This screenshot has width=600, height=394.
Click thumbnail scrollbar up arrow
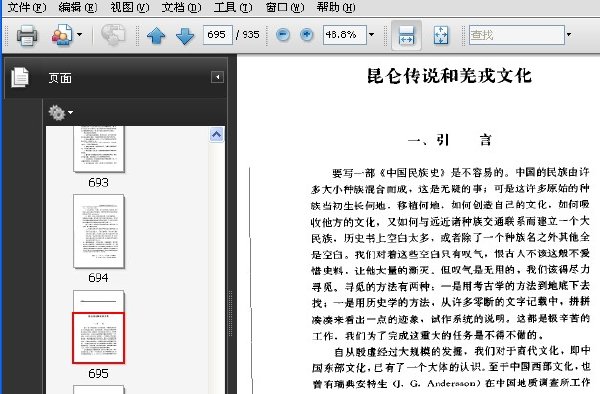tap(217, 135)
